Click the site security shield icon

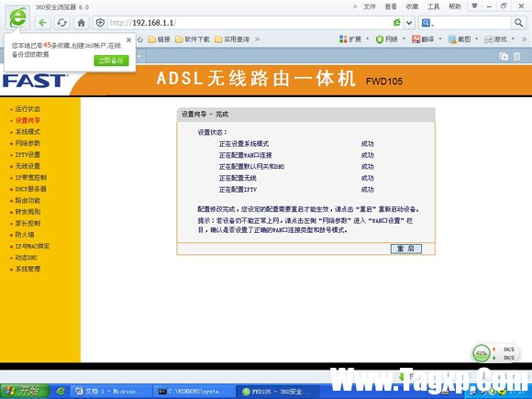(100, 23)
